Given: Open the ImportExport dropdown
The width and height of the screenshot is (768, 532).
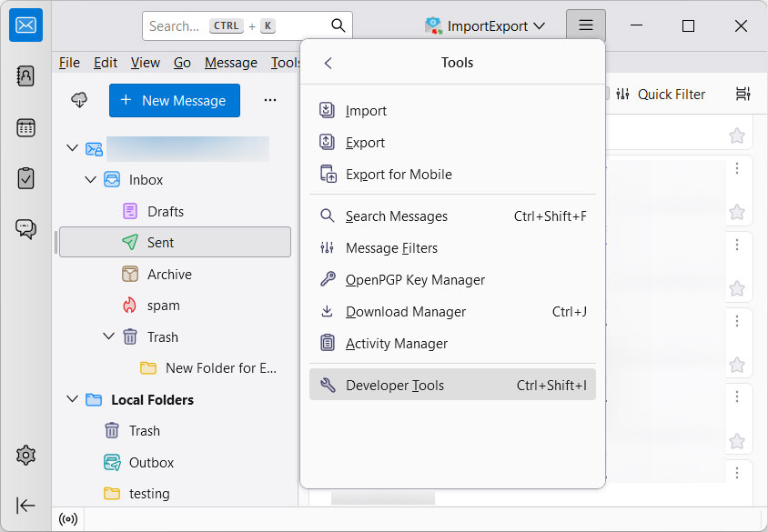Looking at the screenshot, I should click(x=487, y=26).
